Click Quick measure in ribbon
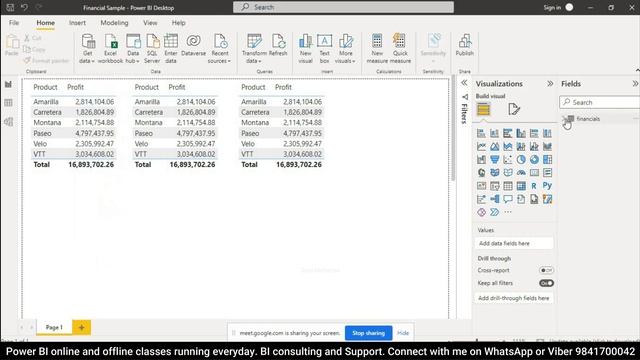 [x=400, y=49]
